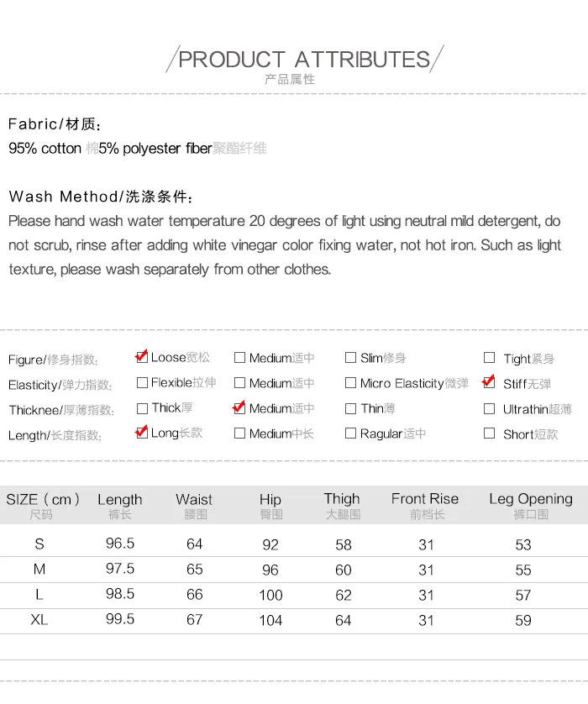Select the XL size row label
Screen dimensions: 588x704
click(39, 620)
